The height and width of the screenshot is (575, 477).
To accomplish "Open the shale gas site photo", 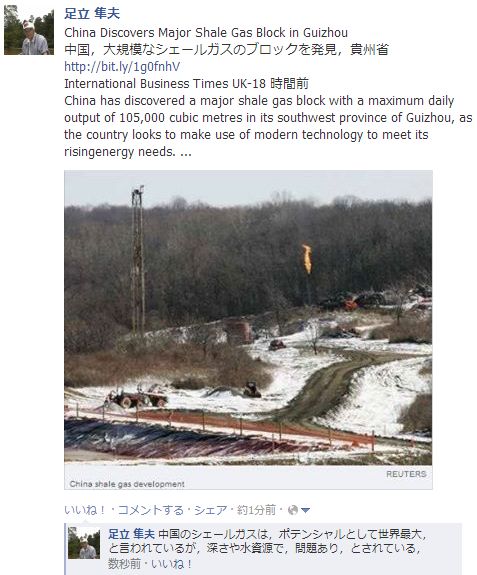I will pyautogui.click(x=248, y=318).
